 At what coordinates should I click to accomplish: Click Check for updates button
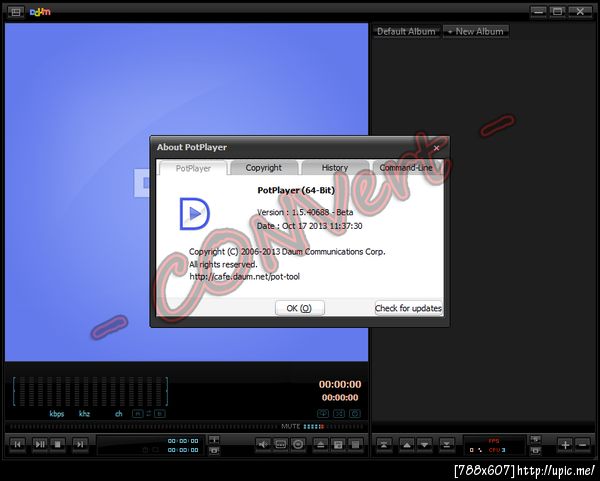tap(409, 308)
